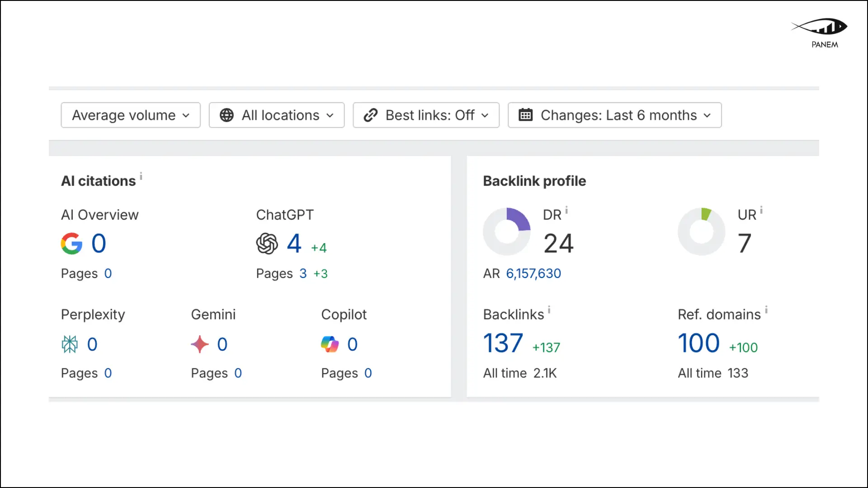Click the info icon beside Ref. domains

coord(766,310)
